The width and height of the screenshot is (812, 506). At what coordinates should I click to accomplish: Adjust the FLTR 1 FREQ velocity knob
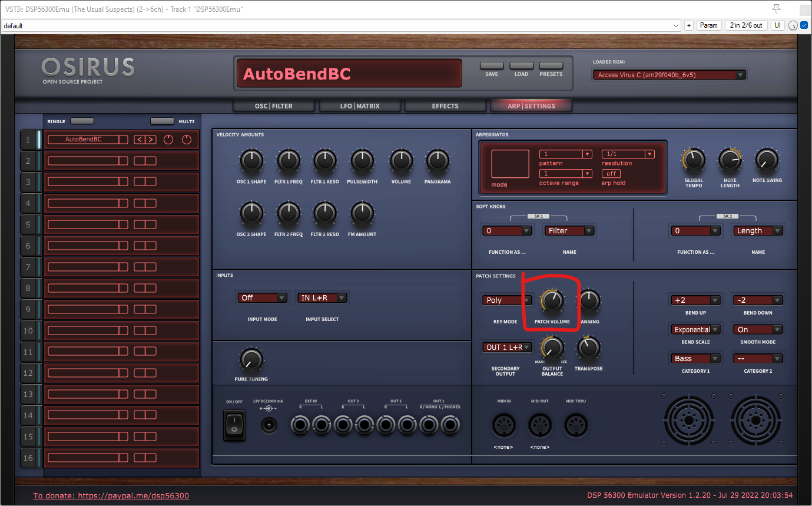coord(289,161)
